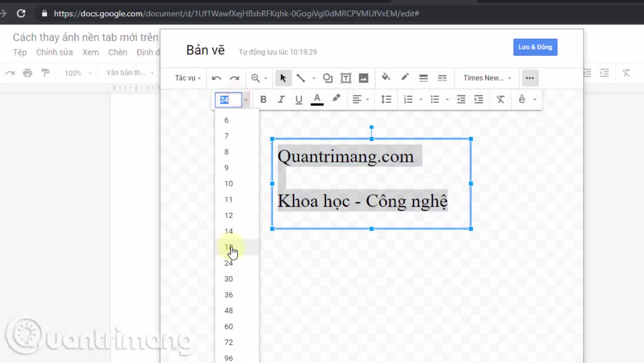
Task: Open the input tools ê button
Action: 522,99
